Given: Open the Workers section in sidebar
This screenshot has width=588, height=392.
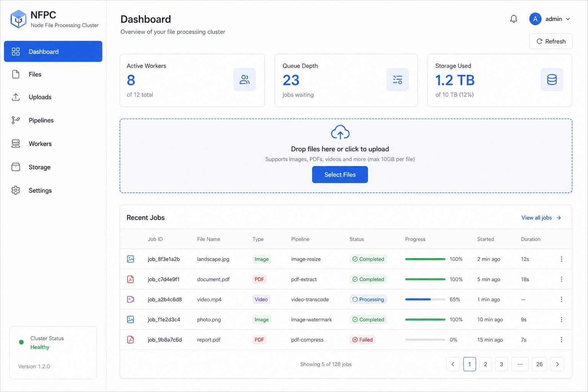Looking at the screenshot, I should pyautogui.click(x=53, y=144).
